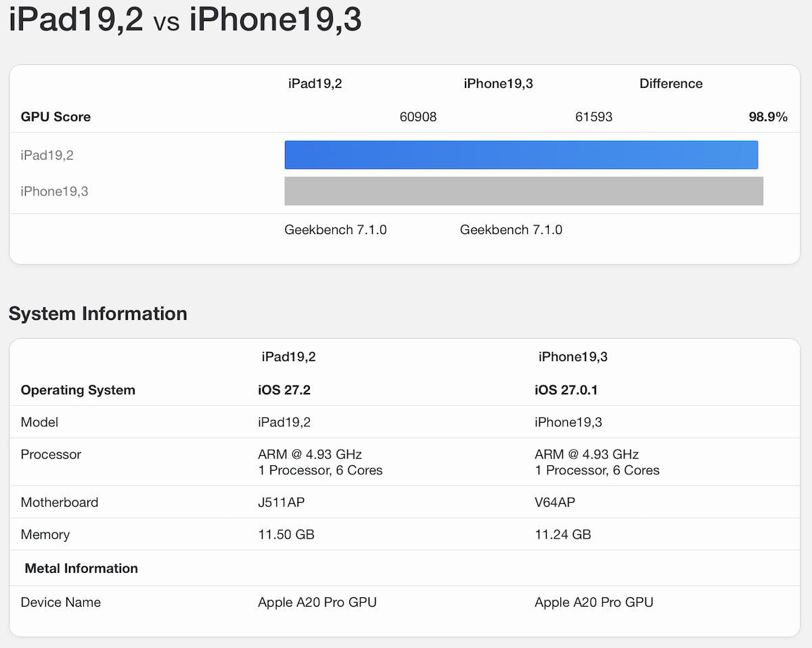Click the iPad19,2 score value 60908
The image size is (812, 648).
coord(418,117)
